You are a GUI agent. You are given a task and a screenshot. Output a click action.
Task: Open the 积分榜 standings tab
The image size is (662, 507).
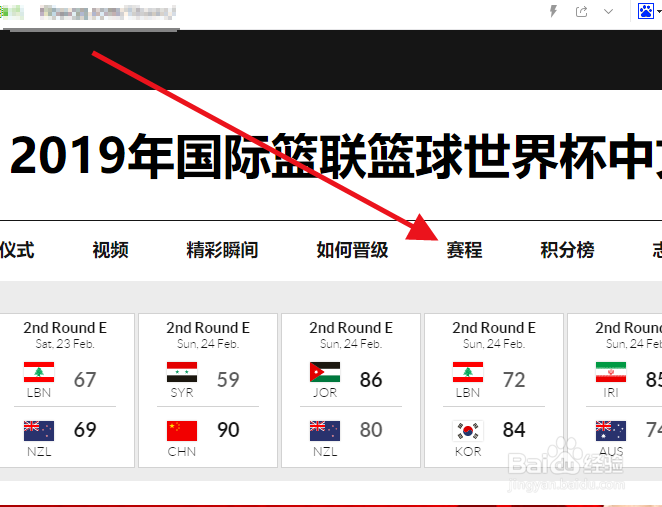(x=567, y=250)
